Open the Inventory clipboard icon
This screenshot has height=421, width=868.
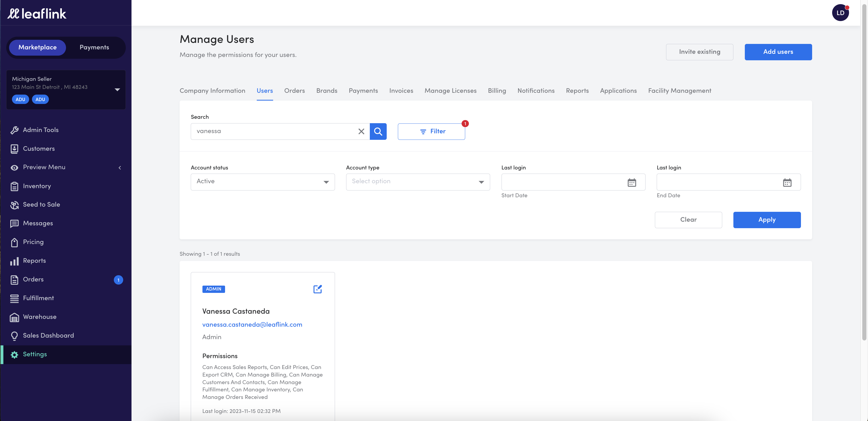14,186
